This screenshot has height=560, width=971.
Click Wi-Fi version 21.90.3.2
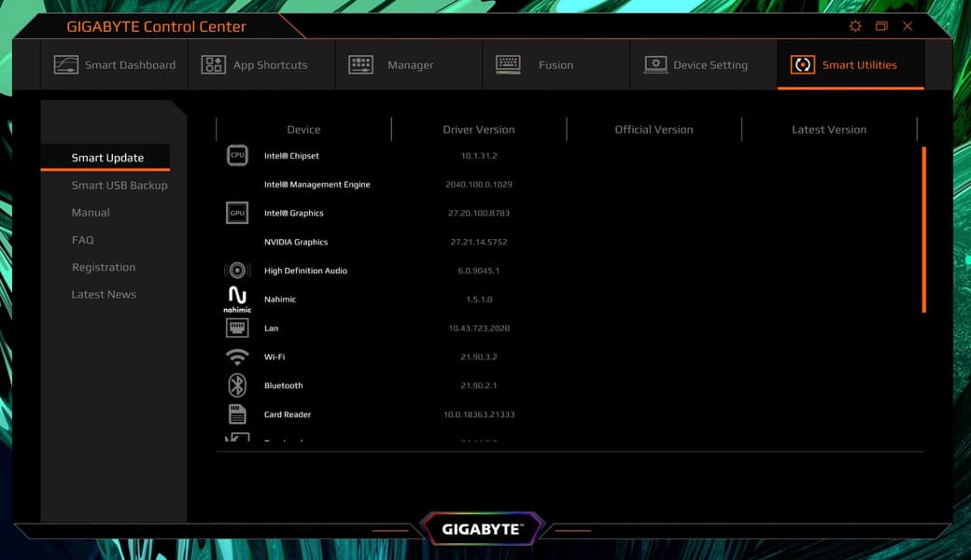(x=479, y=357)
